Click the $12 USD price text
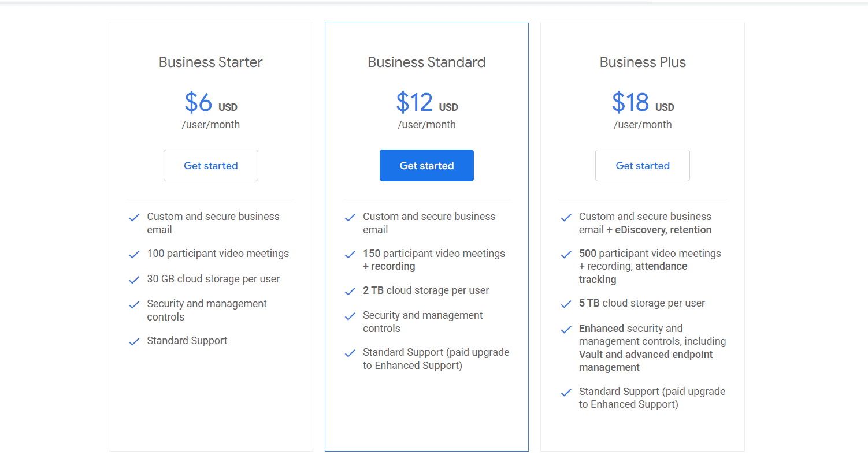This screenshot has height=462, width=868. click(426, 102)
